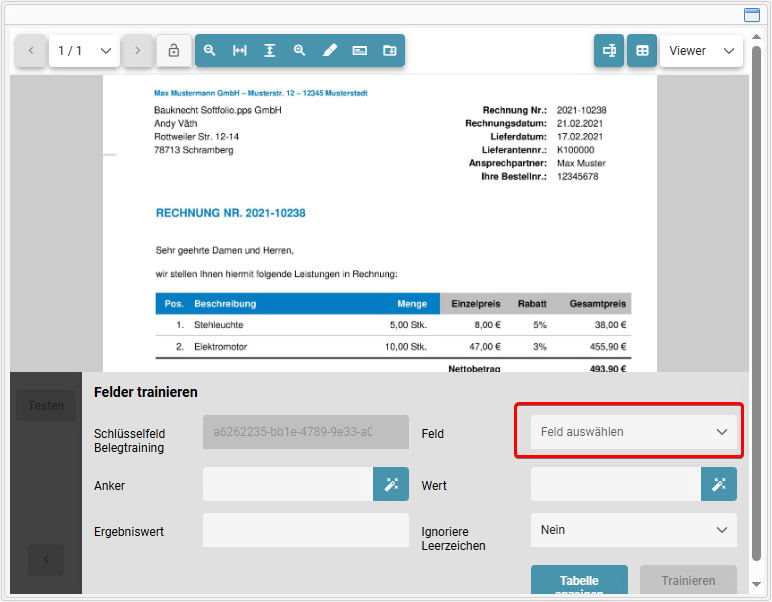Open the Ignoriere Leerzeichen Nein dropdown
This screenshot has height=602, width=772.
[634, 530]
